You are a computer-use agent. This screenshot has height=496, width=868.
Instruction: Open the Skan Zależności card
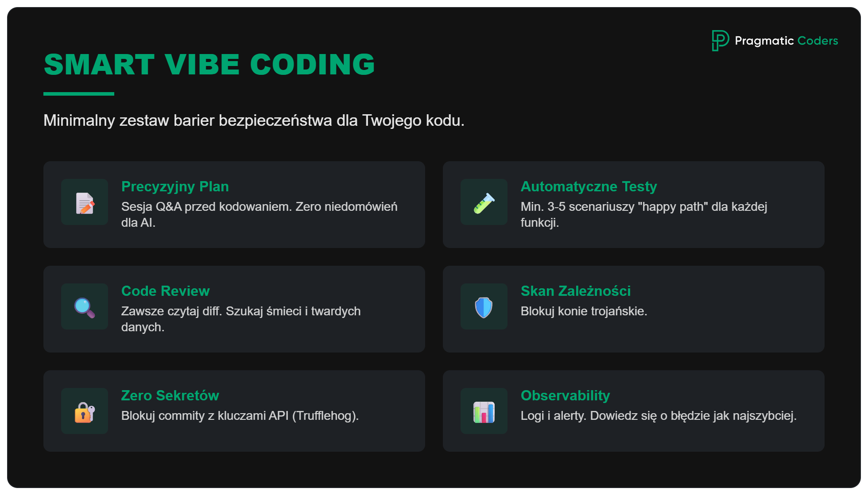(x=633, y=309)
